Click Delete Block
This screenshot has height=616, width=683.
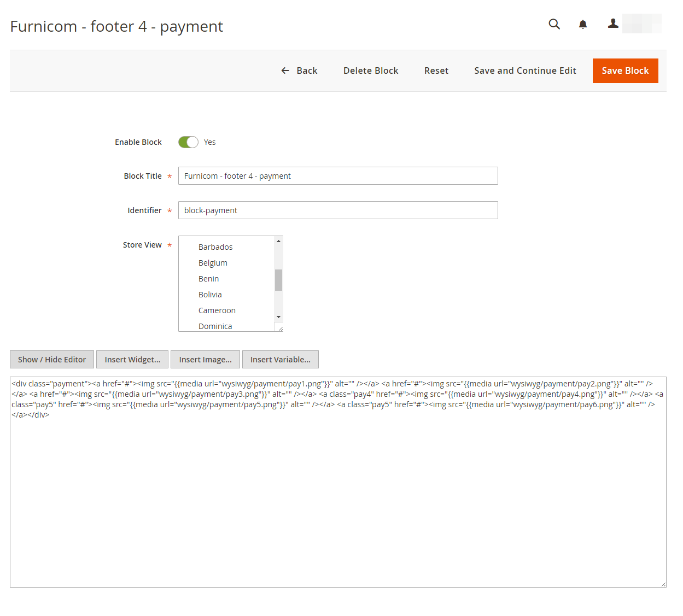point(371,71)
